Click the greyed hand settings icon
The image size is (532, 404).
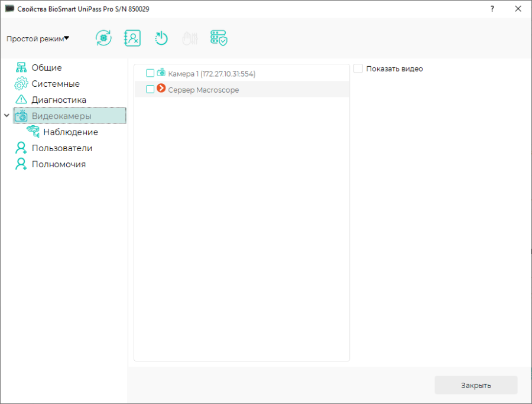point(190,38)
